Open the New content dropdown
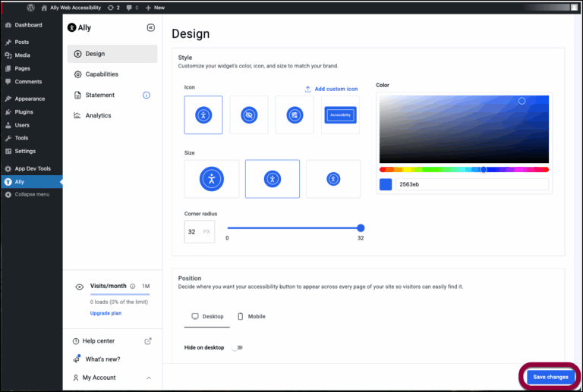Screen dimensions: 583x392 pos(155,7)
